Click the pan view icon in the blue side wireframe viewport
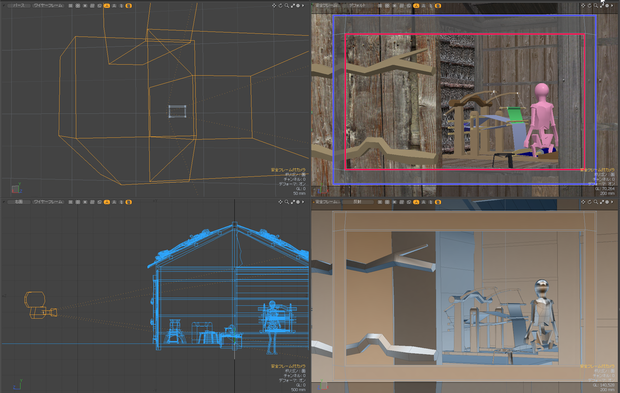 [280, 202]
